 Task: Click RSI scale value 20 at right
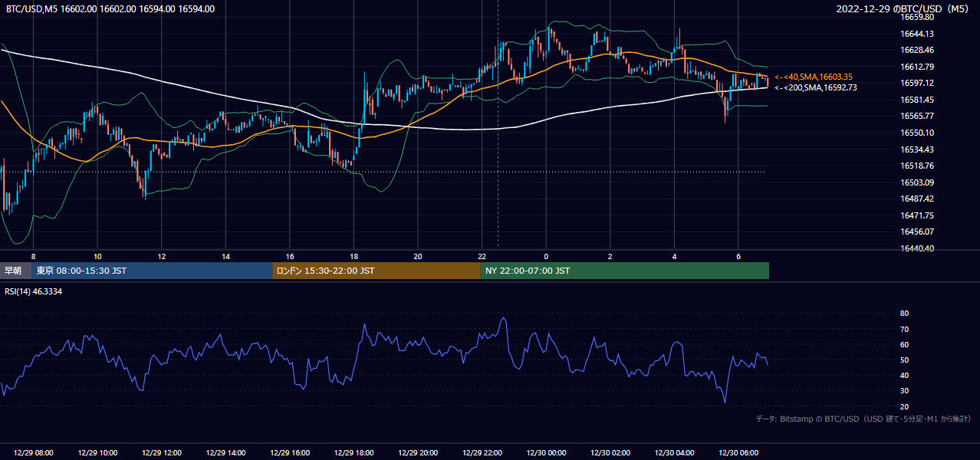(904, 406)
